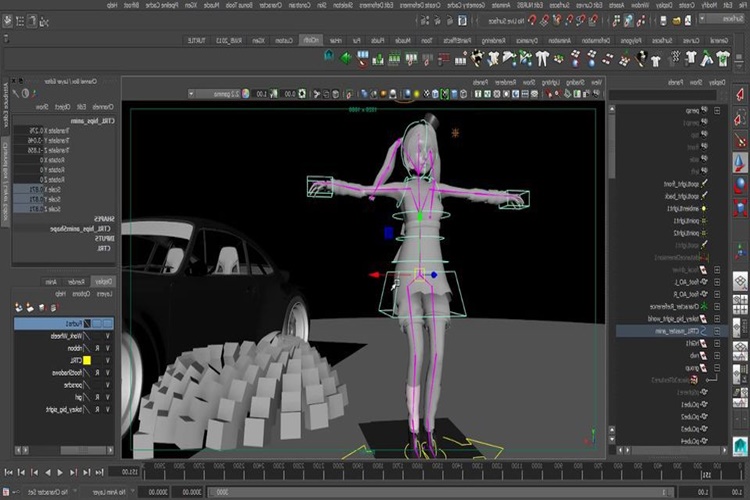Open the Surfaces menu set dropdown

click(x=724, y=19)
